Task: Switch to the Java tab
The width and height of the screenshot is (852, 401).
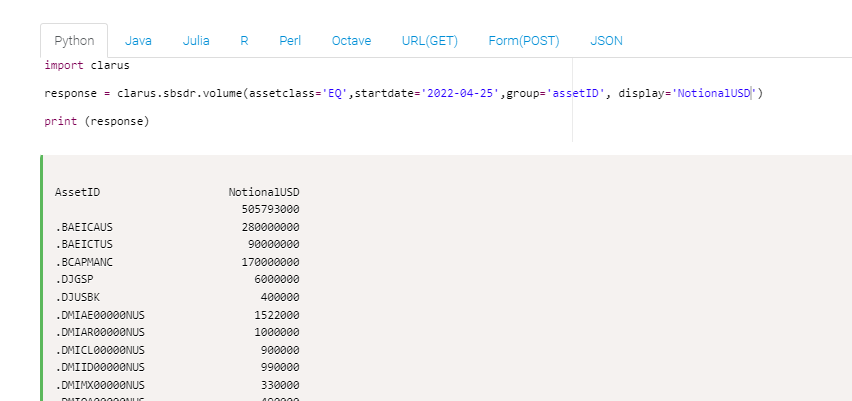Action: click(138, 41)
